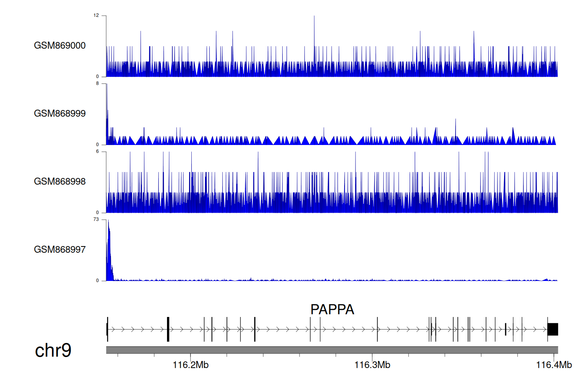The width and height of the screenshot is (588, 384).
Task: Click the GSM868998 track name
Action: [60, 181]
